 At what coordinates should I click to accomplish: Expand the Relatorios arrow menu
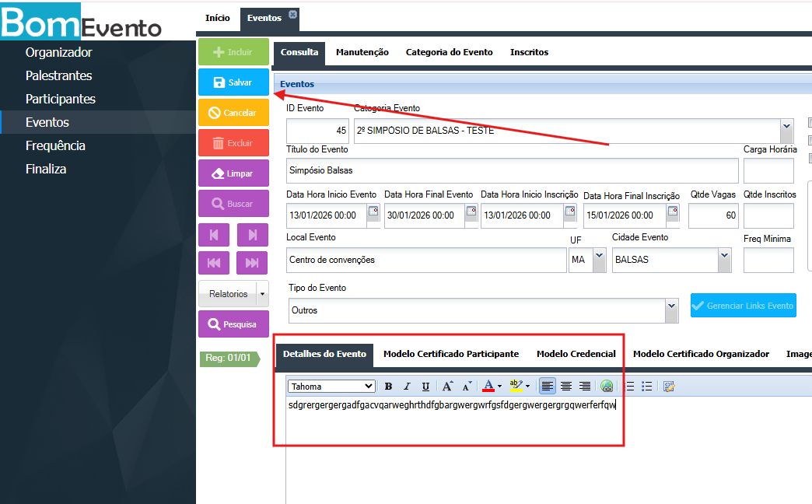pyautogui.click(x=262, y=294)
